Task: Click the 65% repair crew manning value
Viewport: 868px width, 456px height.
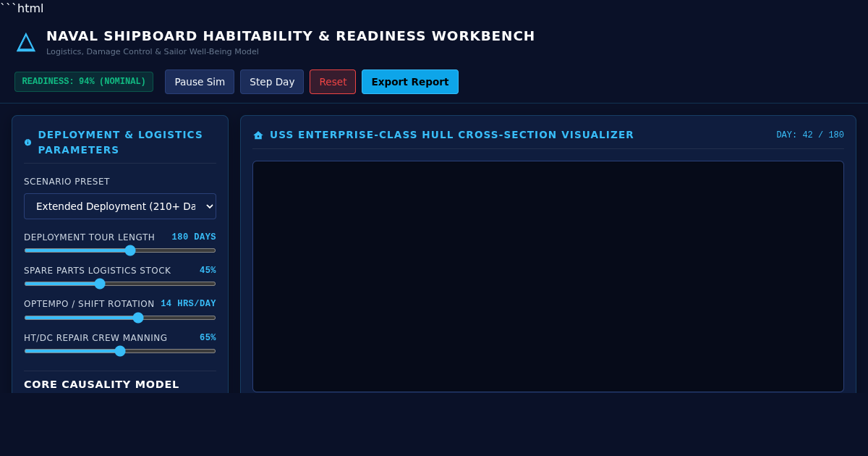Action: click(208, 338)
